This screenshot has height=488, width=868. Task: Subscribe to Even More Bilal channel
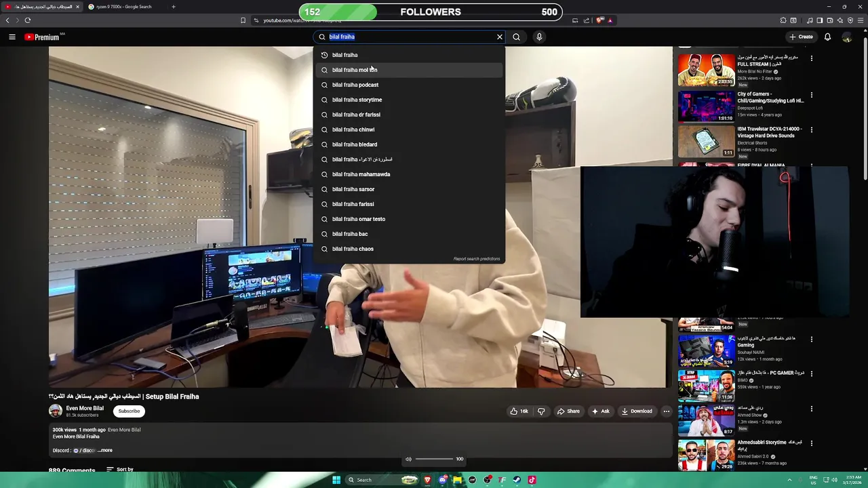[129, 411]
